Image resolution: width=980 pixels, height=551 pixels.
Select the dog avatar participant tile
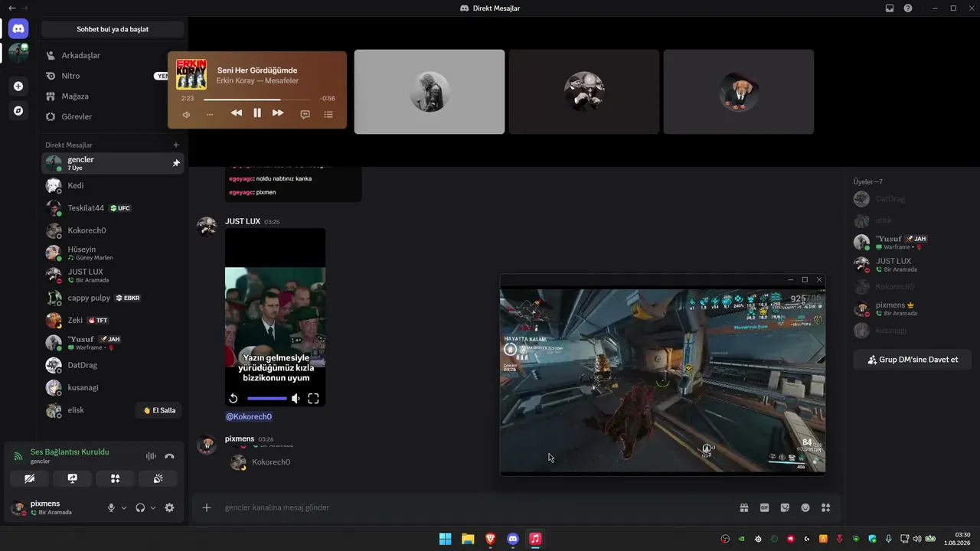739,92
